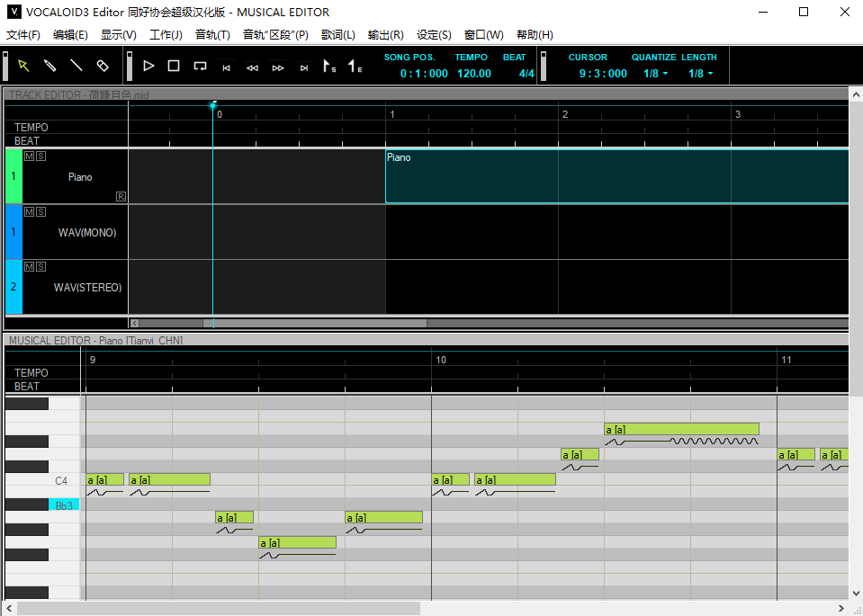Click the rewind button
The width and height of the screenshot is (863, 616).
[252, 68]
